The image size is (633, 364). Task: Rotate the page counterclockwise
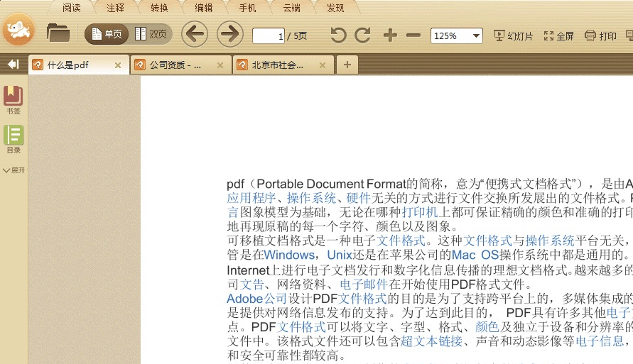click(338, 35)
